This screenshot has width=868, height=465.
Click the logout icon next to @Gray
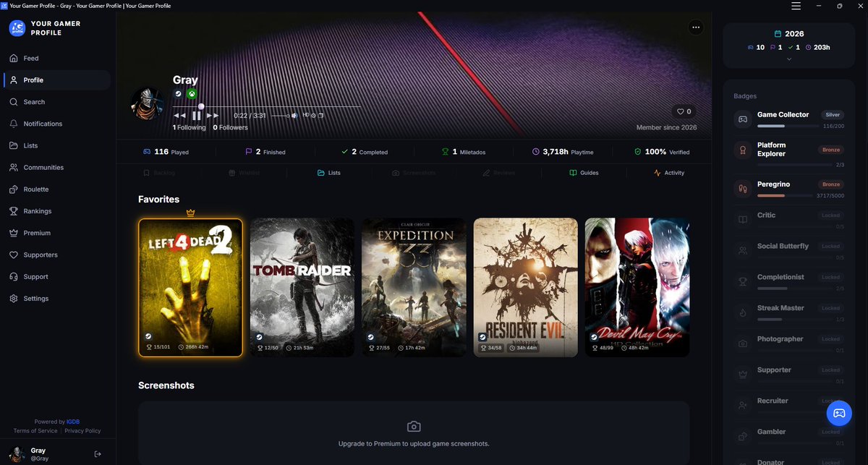[x=98, y=454]
